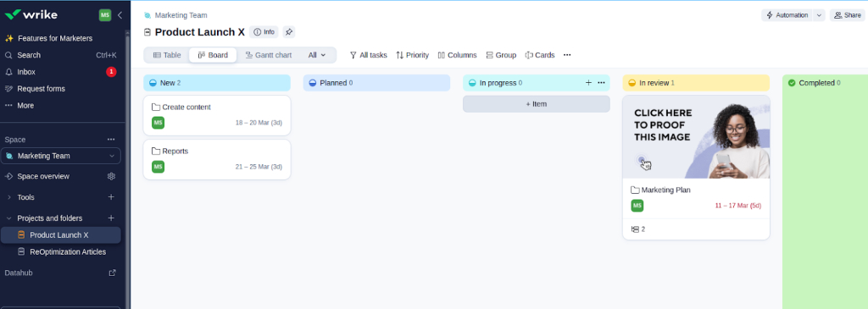Add a new project or folder with plus icon

(111, 218)
